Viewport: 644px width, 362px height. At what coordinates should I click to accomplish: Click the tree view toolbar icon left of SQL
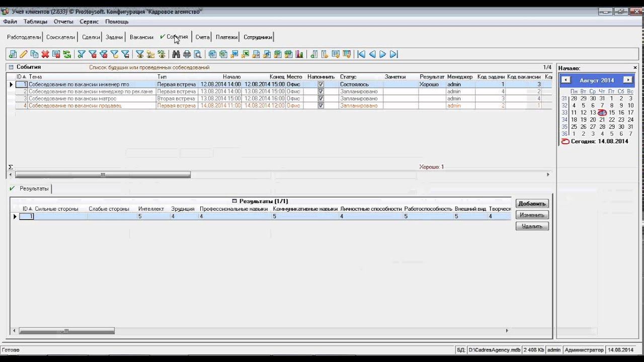[150, 54]
